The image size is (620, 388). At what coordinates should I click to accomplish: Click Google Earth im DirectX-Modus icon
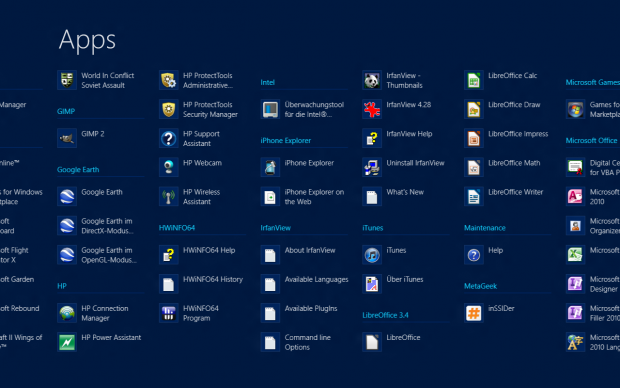point(67,226)
